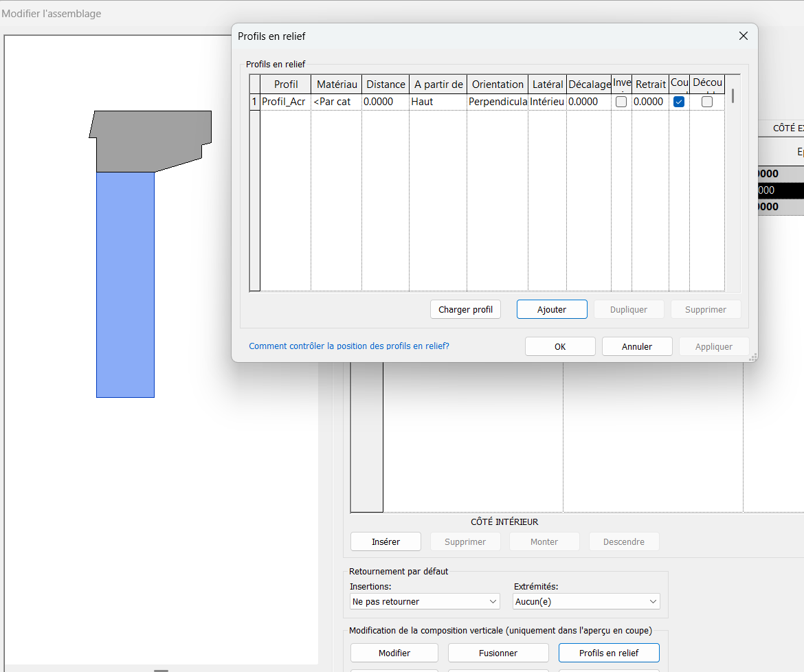Toggle the Inverser checkbox in row 1
This screenshot has height=672, width=804.
621,102
